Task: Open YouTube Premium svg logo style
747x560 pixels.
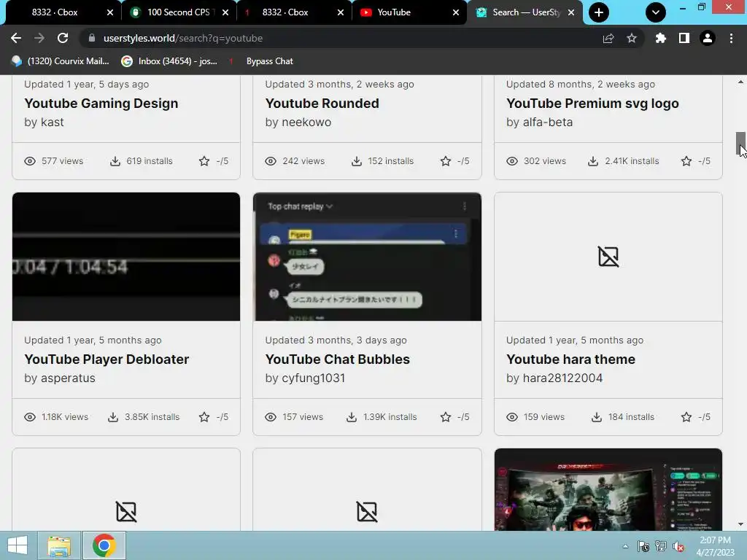Action: click(x=592, y=104)
